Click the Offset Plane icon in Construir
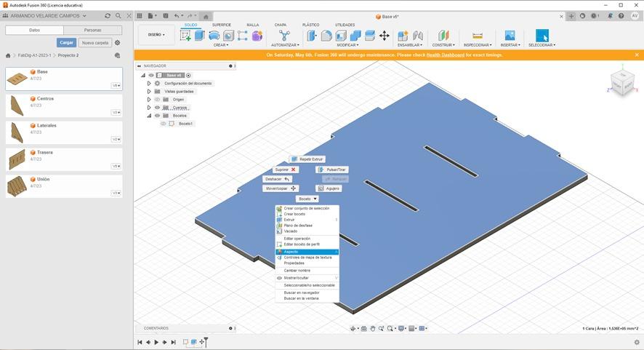 click(443, 36)
